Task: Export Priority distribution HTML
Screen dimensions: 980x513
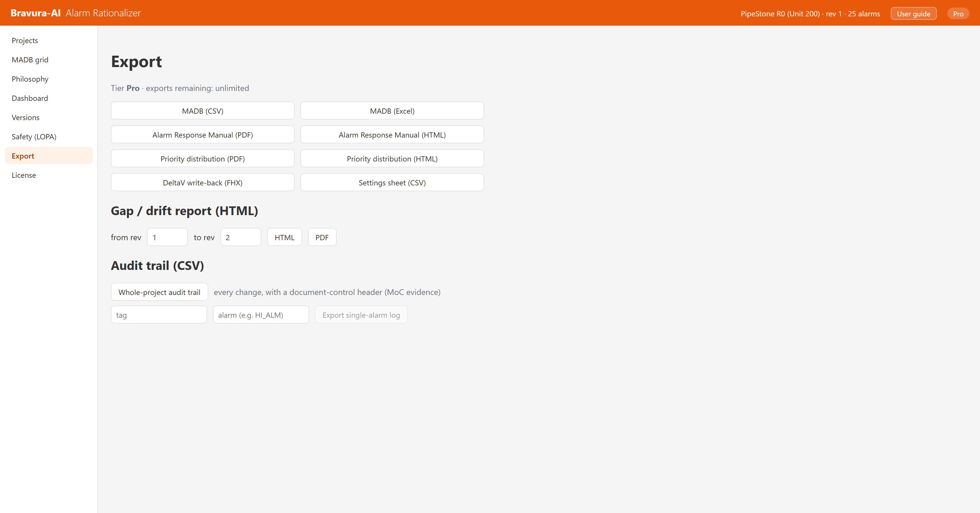Action: tap(392, 159)
